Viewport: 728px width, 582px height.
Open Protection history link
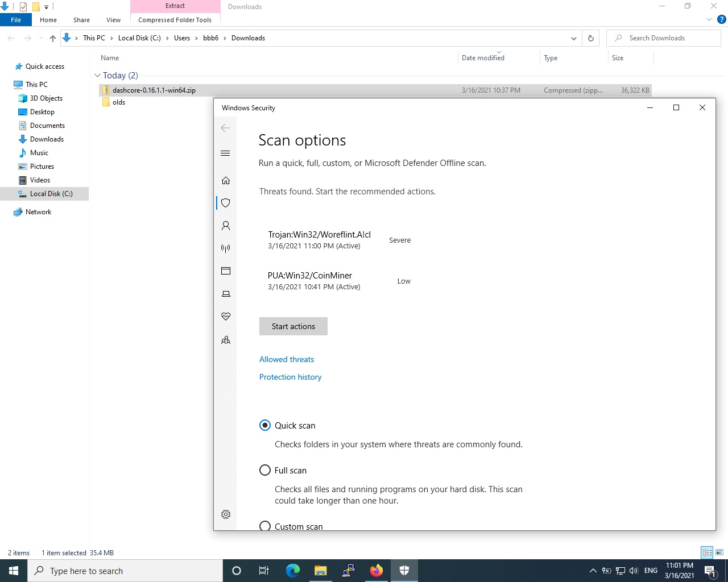(x=290, y=377)
